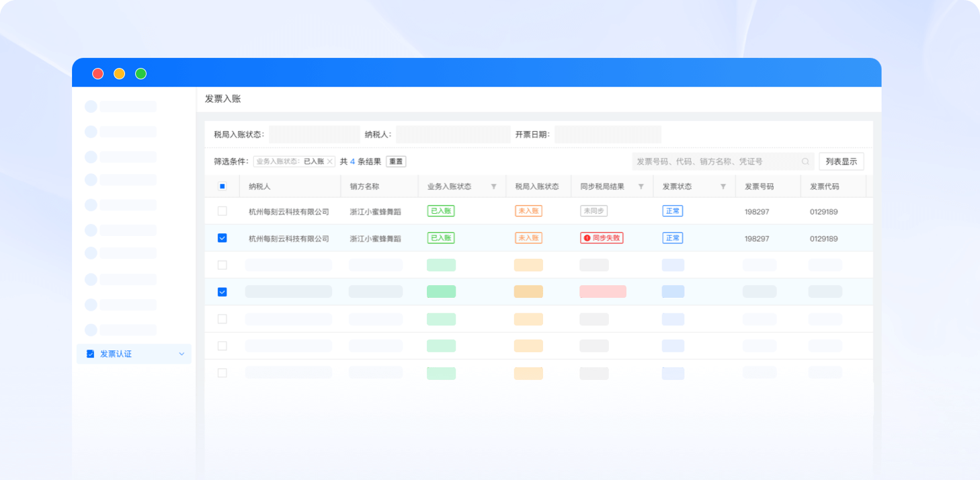Viewport: 980px width, 480px height.
Task: Click filter icon on 同步税局结果 column
Action: pyautogui.click(x=641, y=187)
